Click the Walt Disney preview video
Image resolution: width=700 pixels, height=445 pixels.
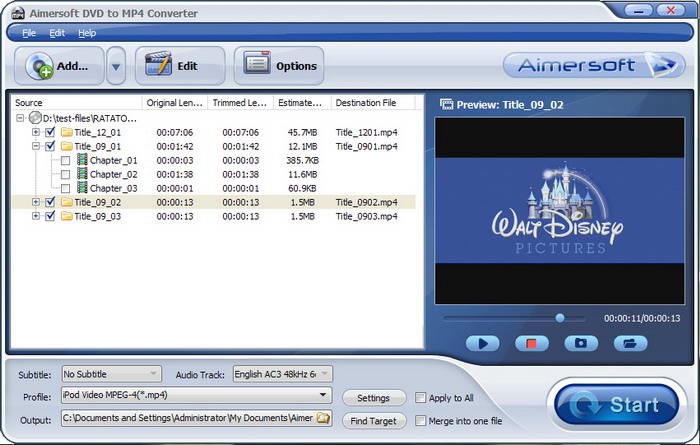559,211
